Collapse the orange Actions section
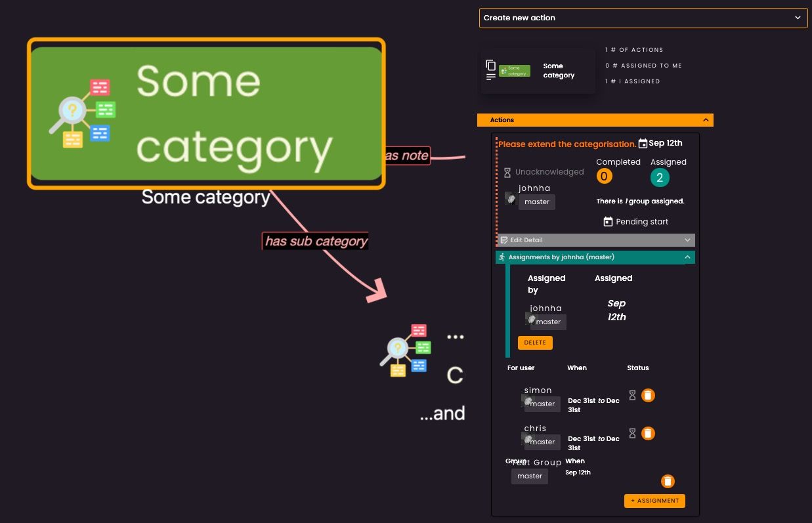Viewport: 812px width, 523px height. click(705, 120)
